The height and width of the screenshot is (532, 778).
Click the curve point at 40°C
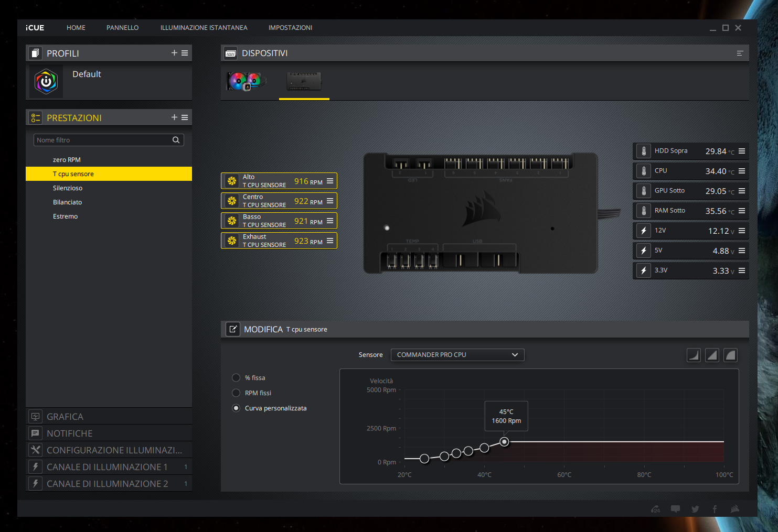[484, 448]
